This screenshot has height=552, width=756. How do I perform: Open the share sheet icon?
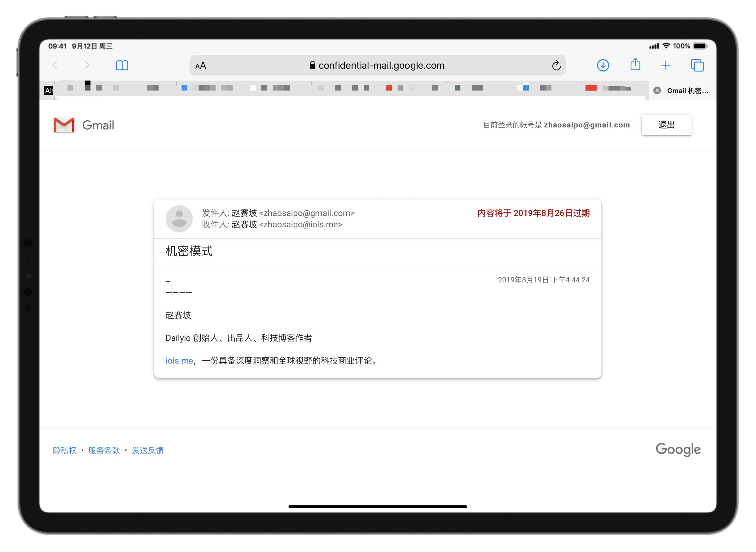click(x=635, y=64)
